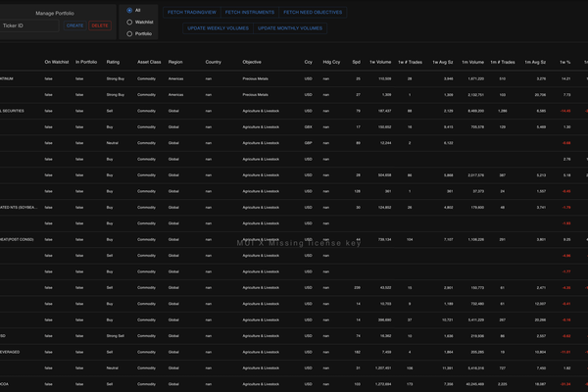Sort by the Objective column header

[252, 61]
